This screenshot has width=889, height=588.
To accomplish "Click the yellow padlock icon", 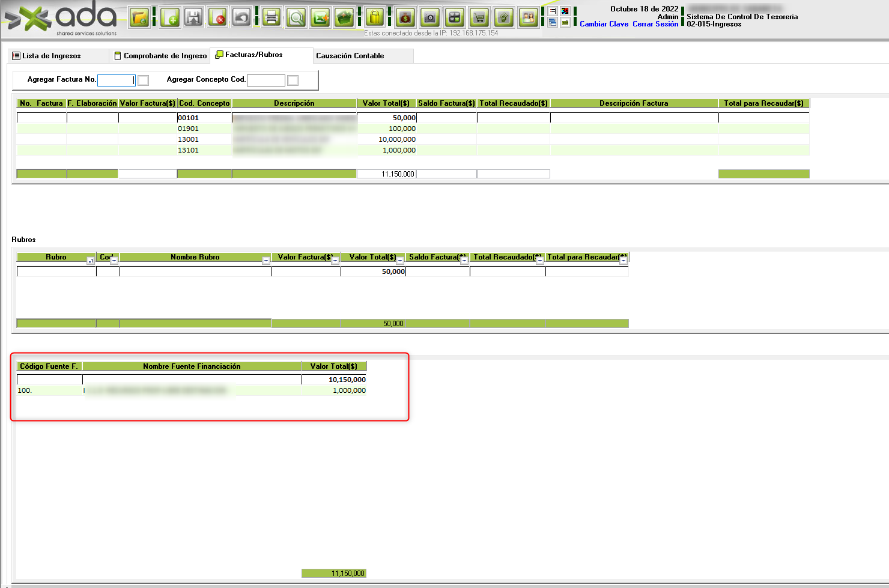I will 375,17.
